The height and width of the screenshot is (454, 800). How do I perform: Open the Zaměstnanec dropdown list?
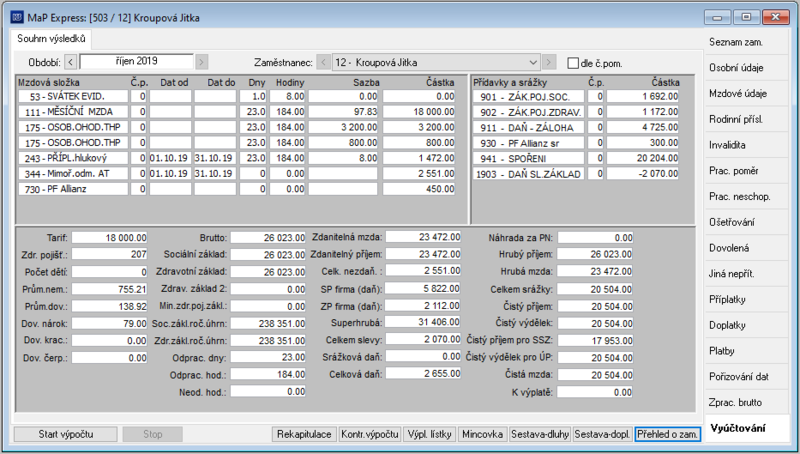(533, 62)
